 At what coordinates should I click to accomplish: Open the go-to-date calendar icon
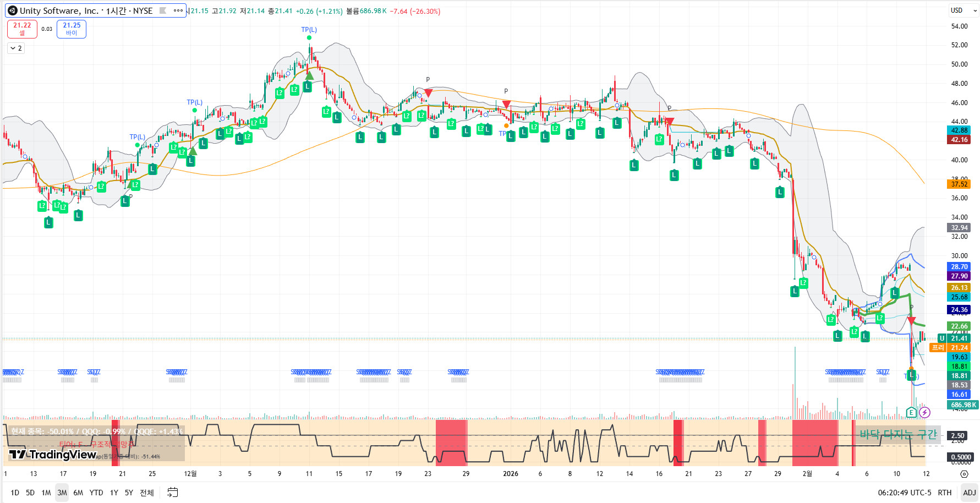(x=172, y=493)
